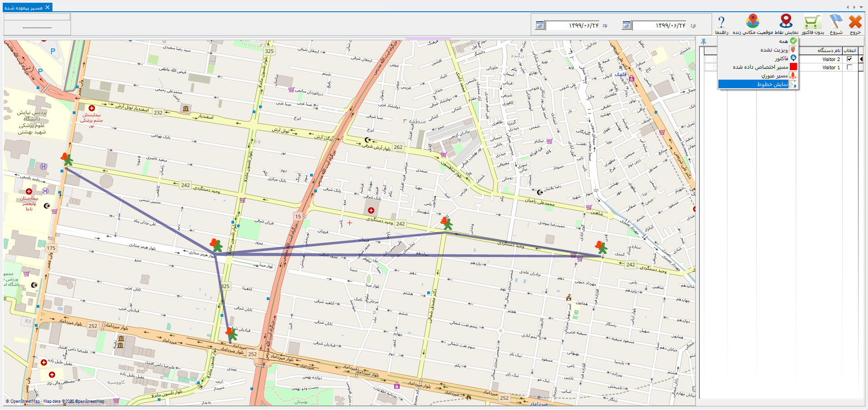This screenshot has width=868, height=410.
Task: Close the 'مسیر پیموده شده' tab
Action: click(x=47, y=7)
